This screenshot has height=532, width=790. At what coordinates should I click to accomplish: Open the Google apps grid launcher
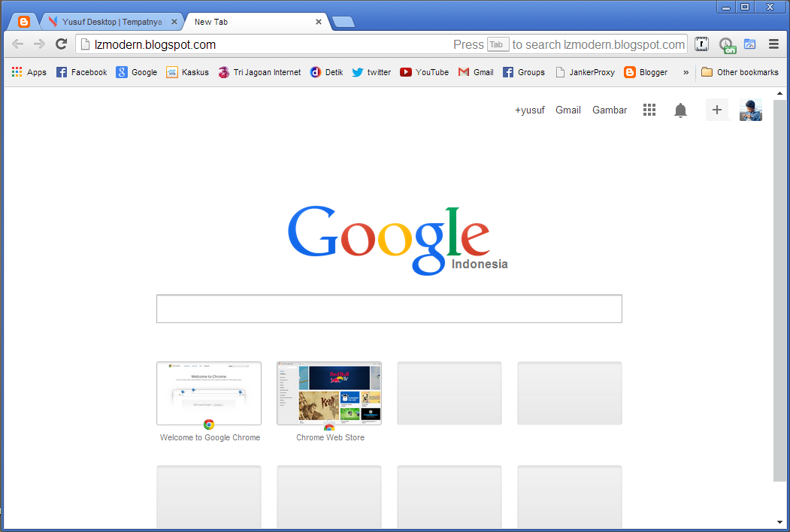coord(649,110)
